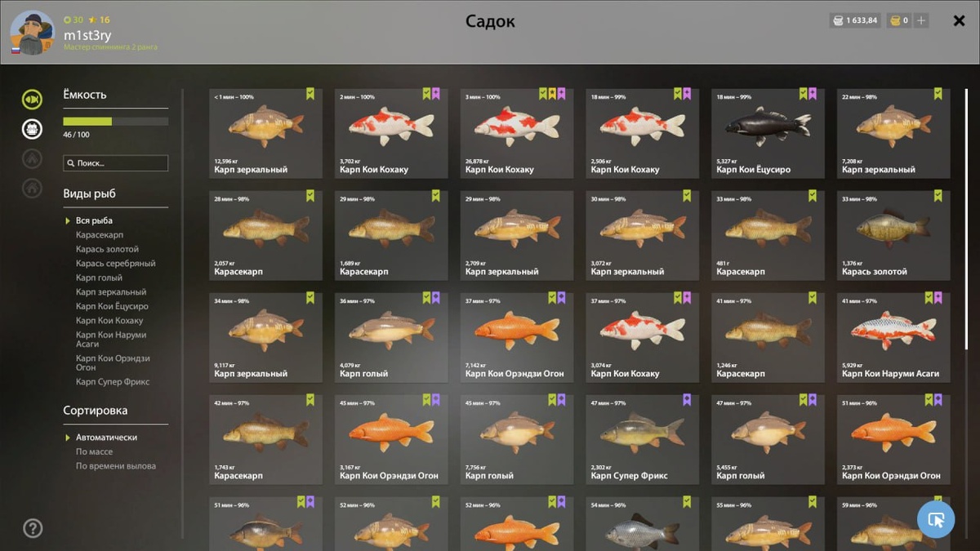
Task: Filter fish list by Карасекарп
Action: tap(100, 235)
